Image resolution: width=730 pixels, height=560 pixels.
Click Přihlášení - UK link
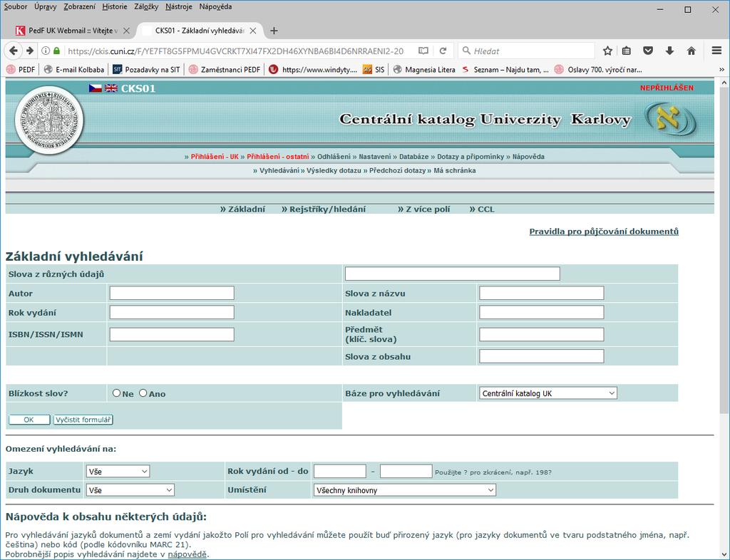[x=215, y=157]
